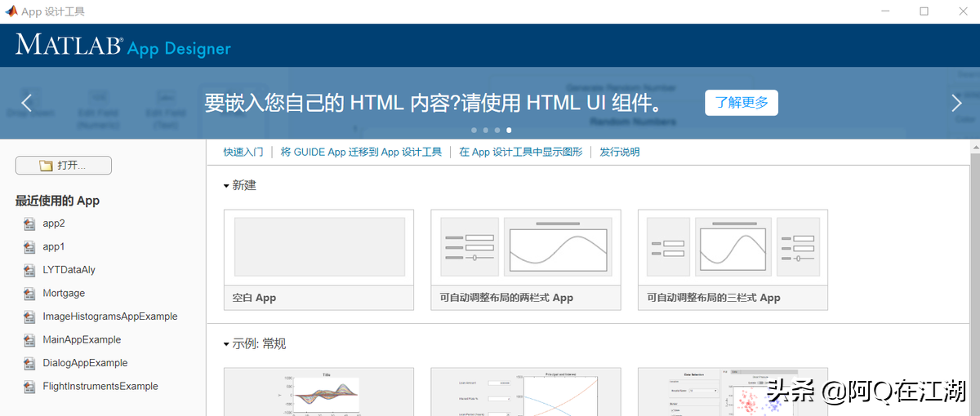
Task: Select the second banner pagination dot
Action: [485, 130]
